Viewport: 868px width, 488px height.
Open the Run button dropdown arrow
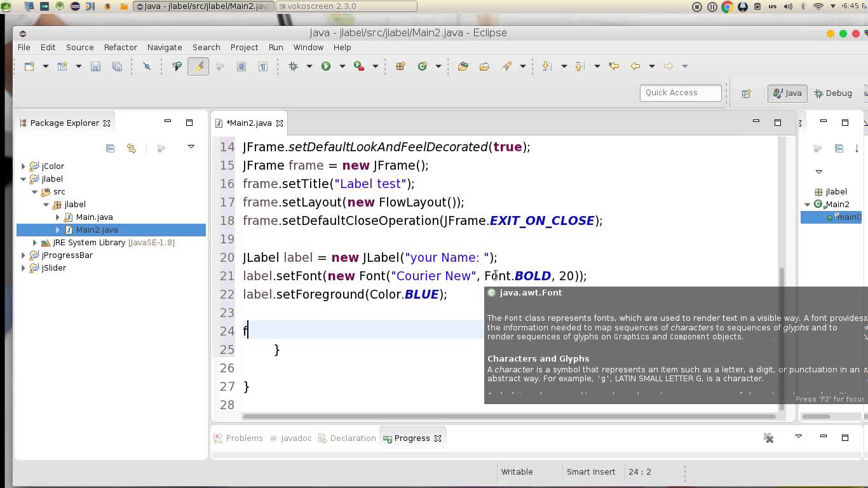tap(342, 66)
